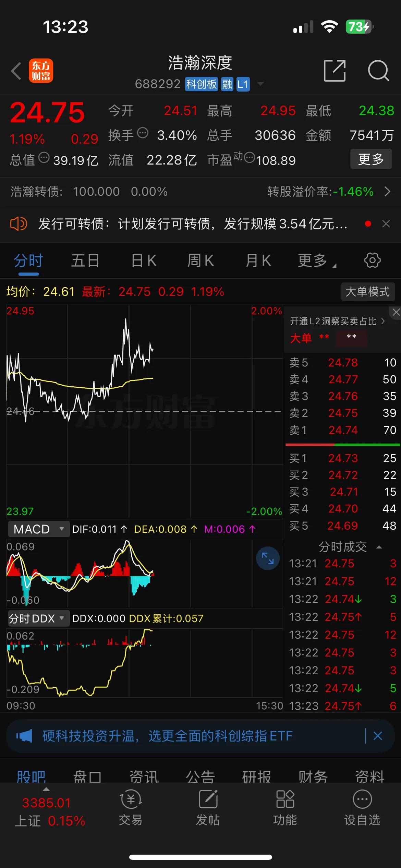Open the 盘口 tab
The image size is (401, 868).
click(x=87, y=776)
